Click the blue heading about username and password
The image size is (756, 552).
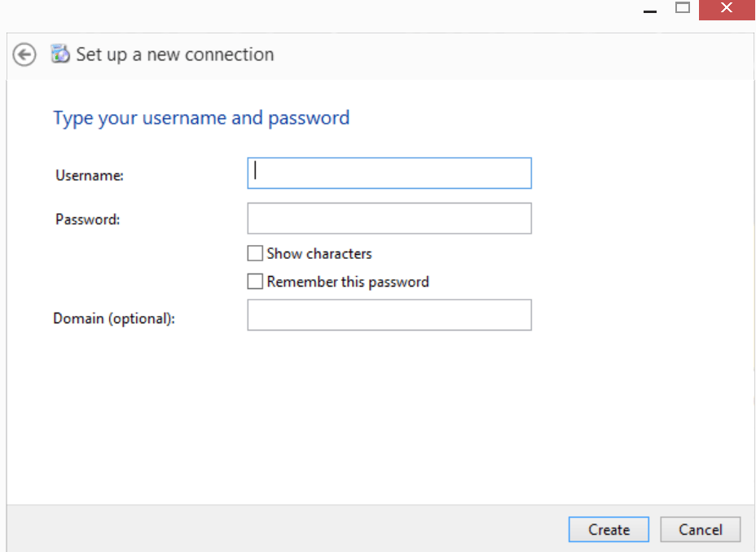click(200, 117)
